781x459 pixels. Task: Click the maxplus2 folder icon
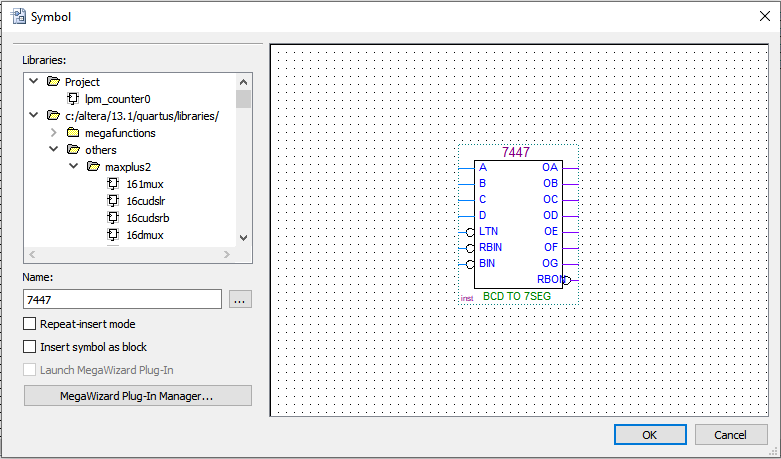coord(93,167)
